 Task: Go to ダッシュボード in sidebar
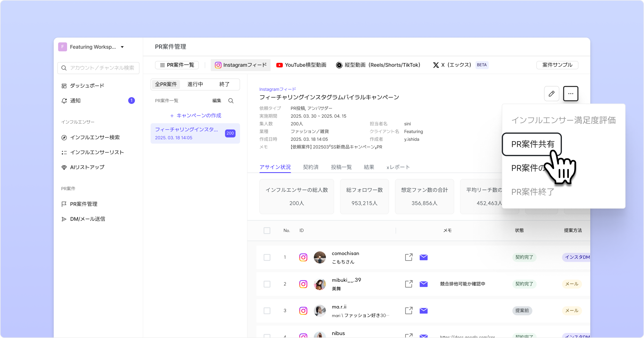pyautogui.click(x=87, y=86)
